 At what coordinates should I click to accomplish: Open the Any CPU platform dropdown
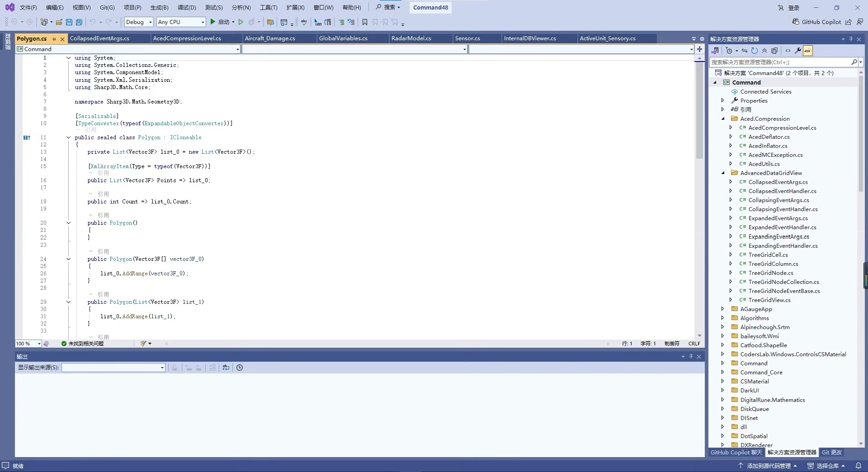[x=181, y=22]
